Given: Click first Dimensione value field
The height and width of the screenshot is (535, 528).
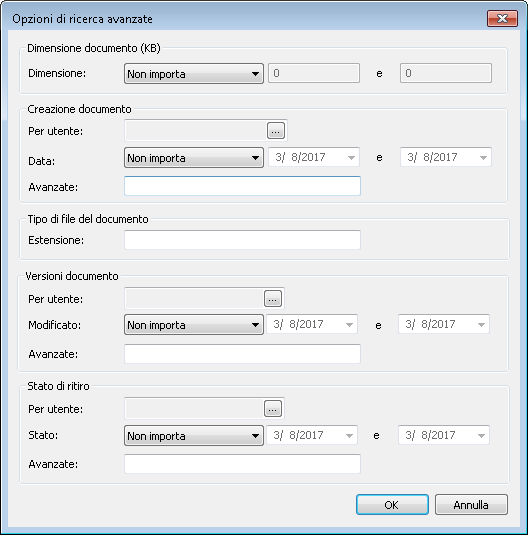Looking at the screenshot, I should 314,73.
